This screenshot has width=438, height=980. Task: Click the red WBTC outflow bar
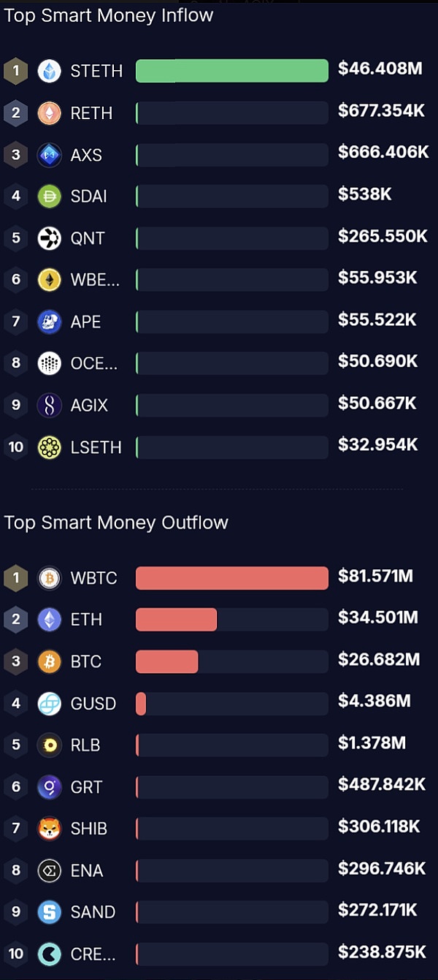click(x=231, y=578)
